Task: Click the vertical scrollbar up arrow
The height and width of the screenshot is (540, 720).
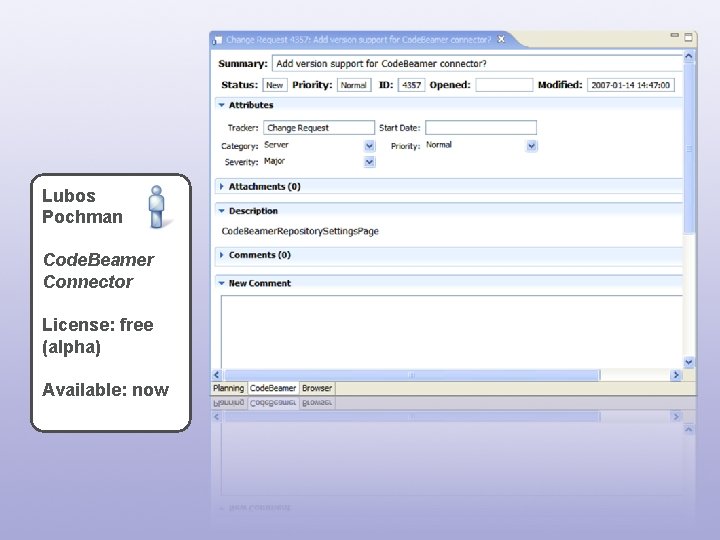Action: [688, 56]
